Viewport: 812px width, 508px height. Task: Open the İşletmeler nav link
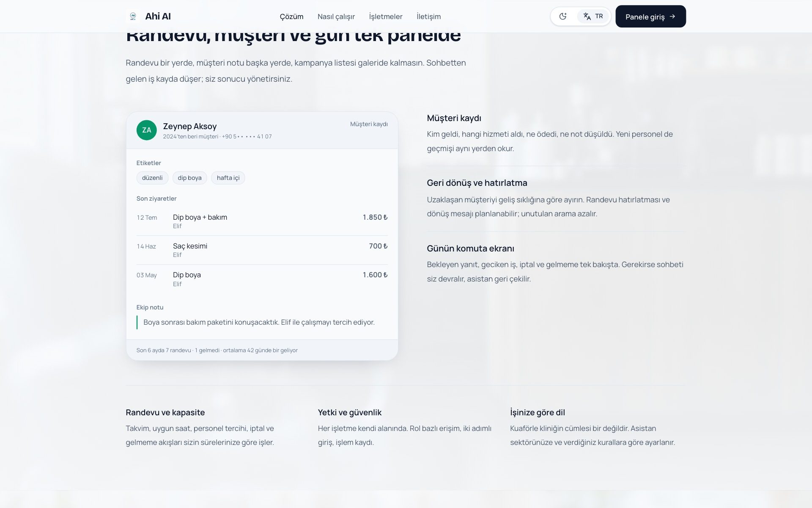386,17
